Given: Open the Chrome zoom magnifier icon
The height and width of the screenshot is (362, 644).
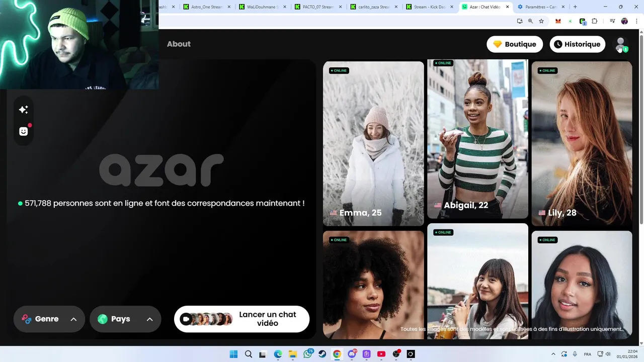Looking at the screenshot, I should coord(530,21).
